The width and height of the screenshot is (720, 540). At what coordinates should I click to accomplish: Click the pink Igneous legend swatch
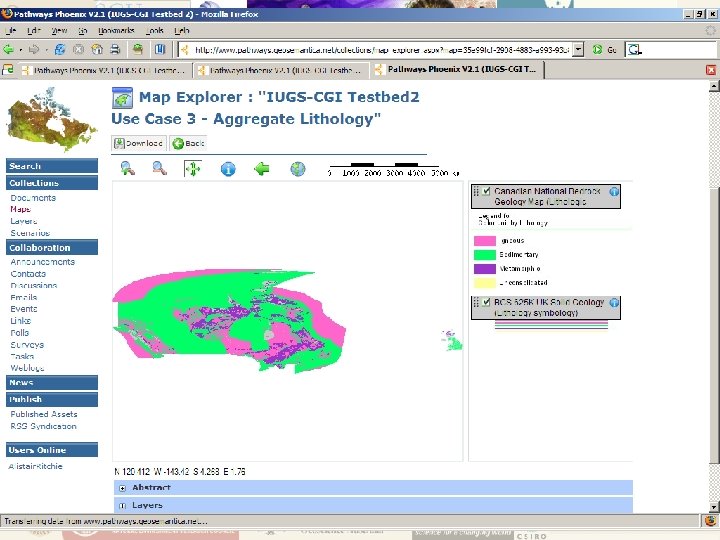[x=485, y=240]
